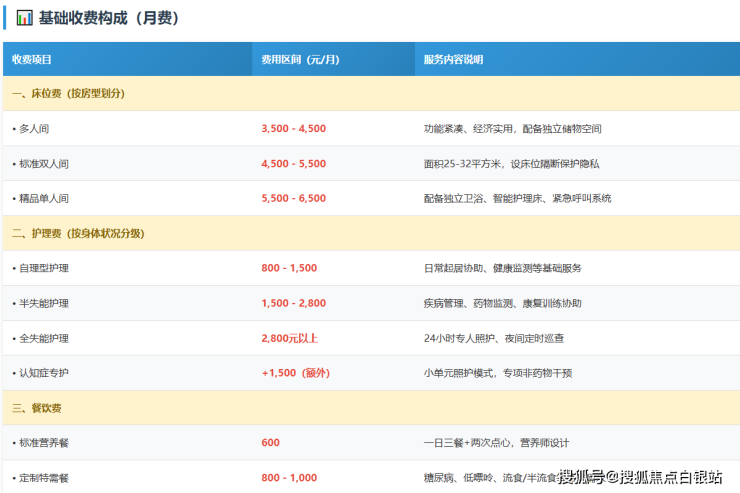
Task: Click the +1,500（额外） price text
Action: (x=295, y=373)
